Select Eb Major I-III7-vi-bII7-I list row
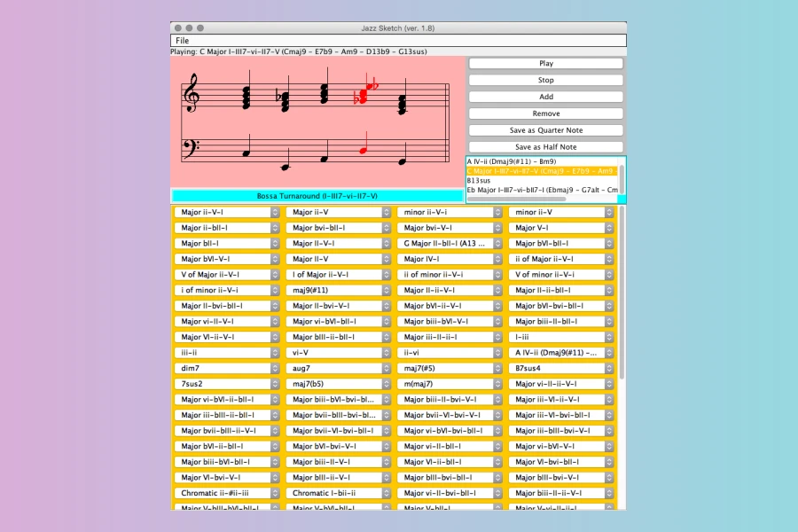Viewport: 798px width, 532px height. pyautogui.click(x=542, y=190)
